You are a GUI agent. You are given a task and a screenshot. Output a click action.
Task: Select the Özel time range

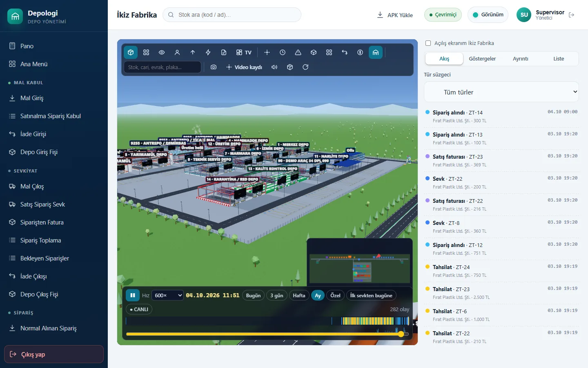click(x=336, y=295)
